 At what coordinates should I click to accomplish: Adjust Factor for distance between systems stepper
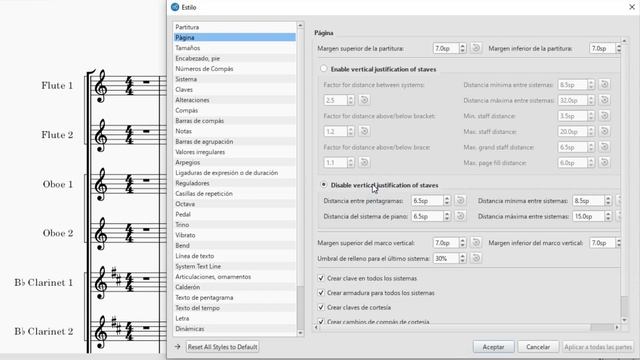(350, 100)
